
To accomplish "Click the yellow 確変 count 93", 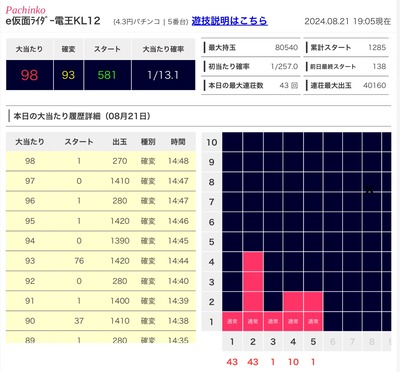I will pos(68,75).
